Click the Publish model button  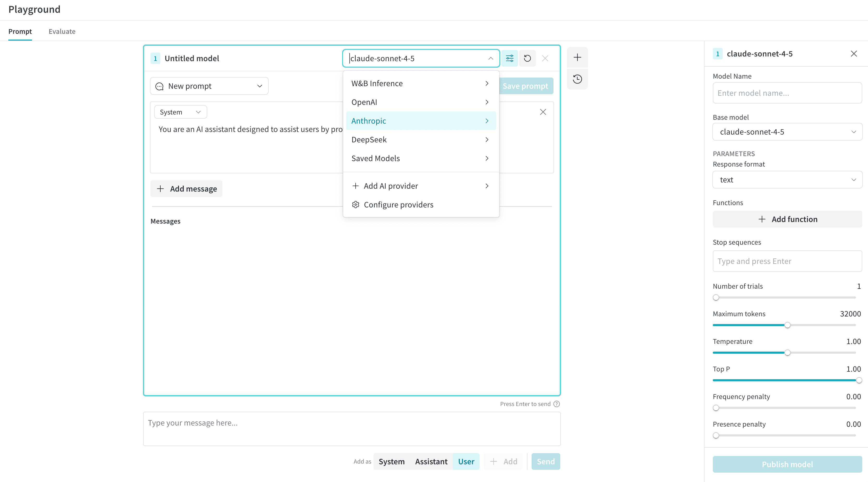pos(787,464)
